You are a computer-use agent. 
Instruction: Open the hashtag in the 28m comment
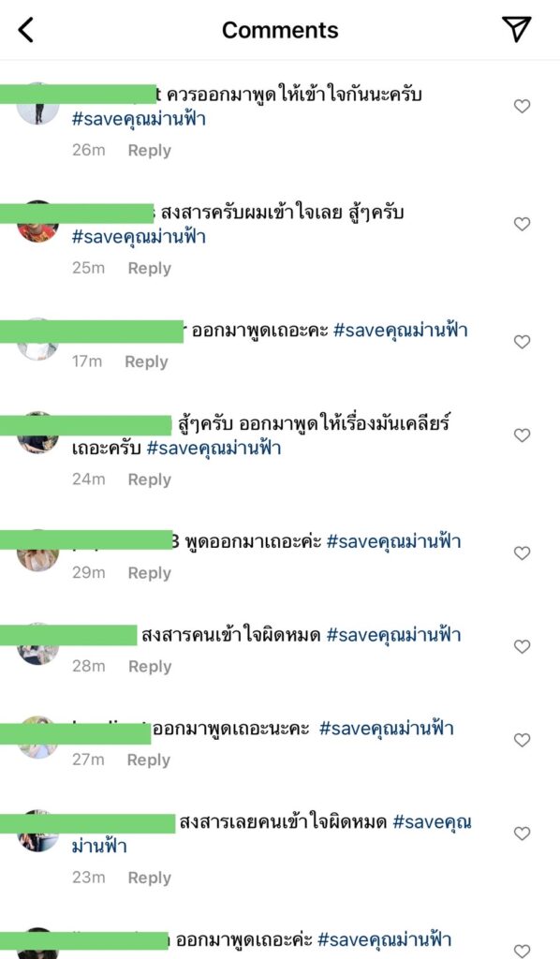pos(393,635)
